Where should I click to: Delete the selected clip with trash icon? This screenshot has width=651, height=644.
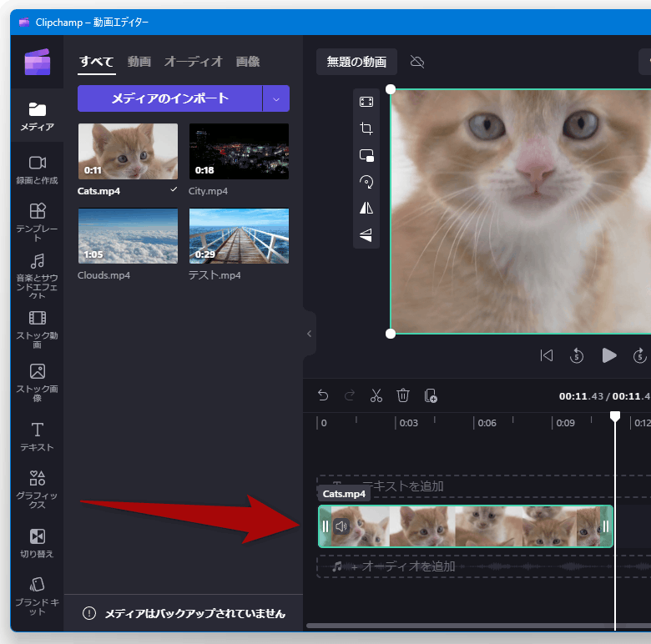tap(403, 395)
